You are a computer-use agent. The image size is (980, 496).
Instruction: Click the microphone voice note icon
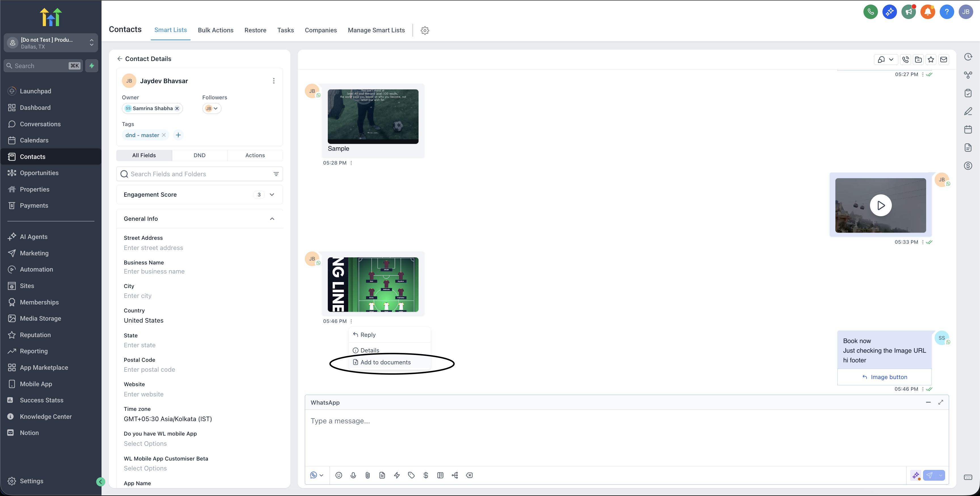pyautogui.click(x=353, y=475)
